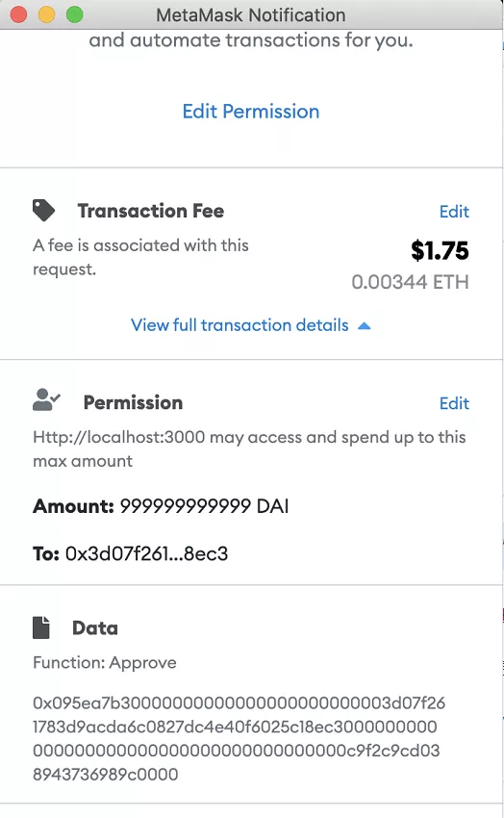Viewport: 504px width, 818px height.
Task: Select the $1.75 fee value
Action: coord(440,250)
